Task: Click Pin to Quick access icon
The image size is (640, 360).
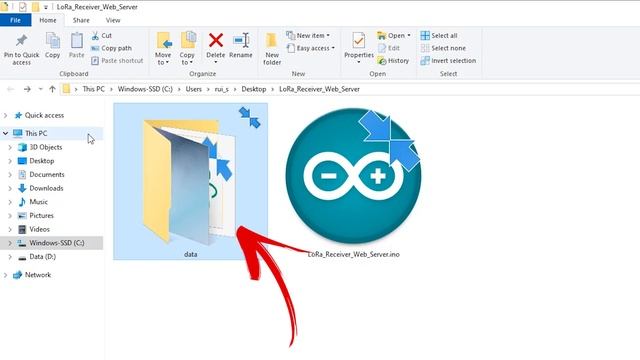Action: point(21,40)
